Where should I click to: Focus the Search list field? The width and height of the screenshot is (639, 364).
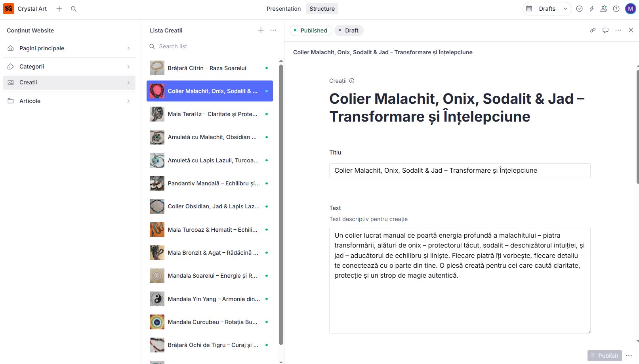pos(210,46)
